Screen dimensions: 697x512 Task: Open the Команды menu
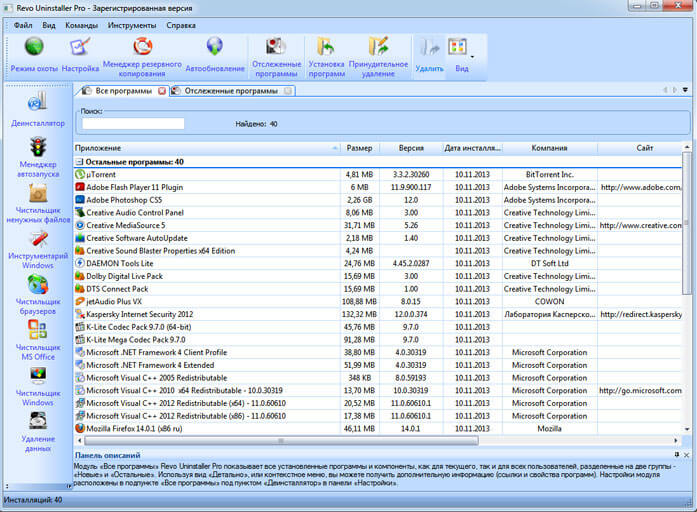81,25
